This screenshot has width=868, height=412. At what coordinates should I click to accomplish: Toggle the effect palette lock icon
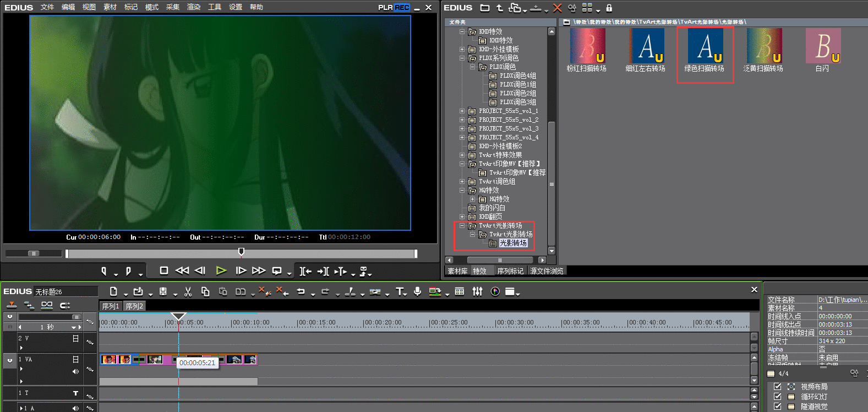coord(609,8)
